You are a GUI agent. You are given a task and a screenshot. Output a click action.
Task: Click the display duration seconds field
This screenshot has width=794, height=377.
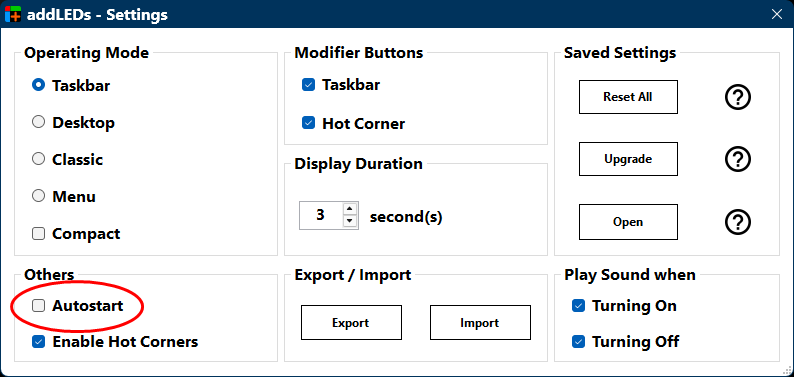click(x=321, y=215)
